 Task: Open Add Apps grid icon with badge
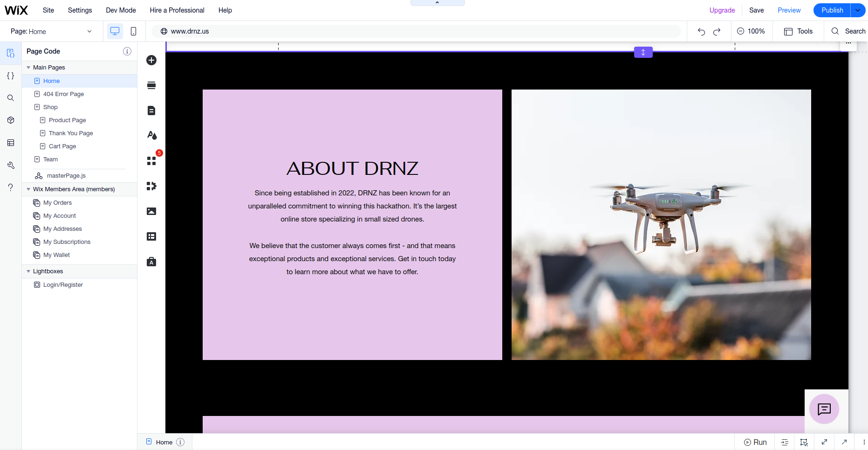(x=152, y=160)
